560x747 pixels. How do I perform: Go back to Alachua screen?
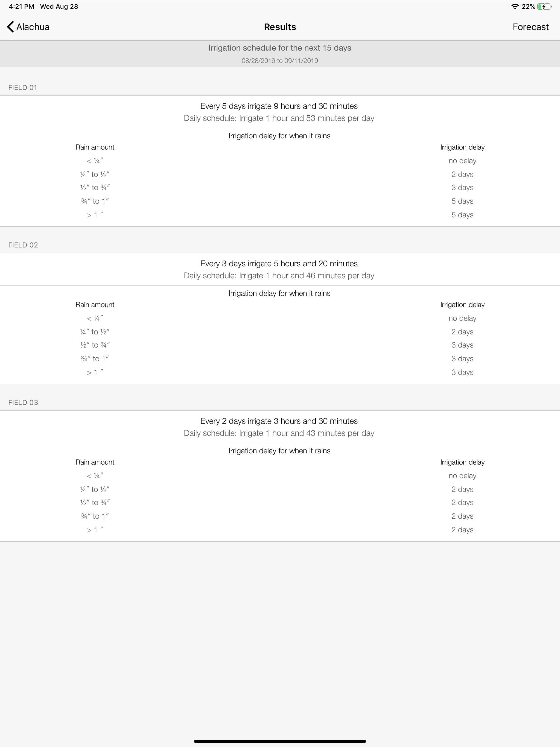coord(28,27)
